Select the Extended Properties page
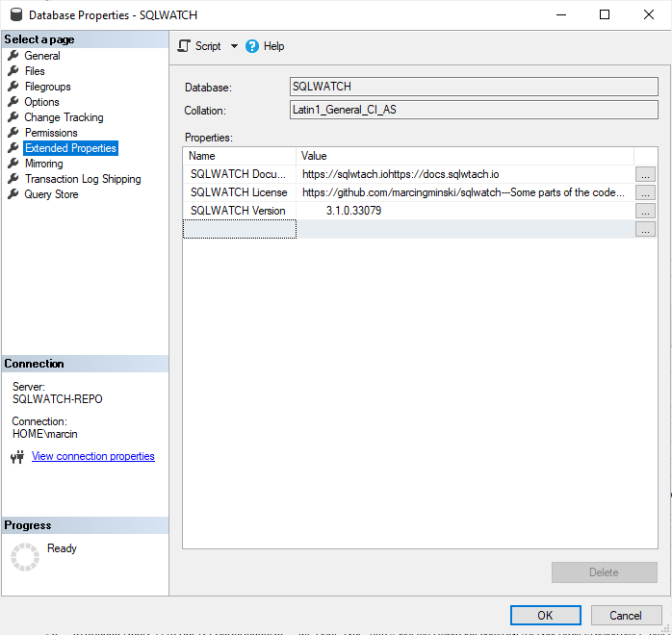Screen dimensions: 672x635 coord(70,148)
